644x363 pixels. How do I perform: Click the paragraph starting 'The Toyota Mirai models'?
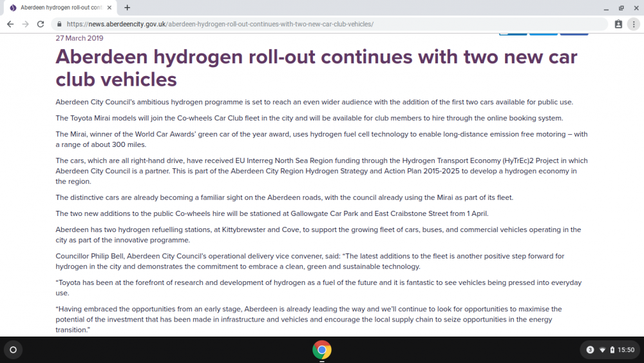[x=309, y=118]
